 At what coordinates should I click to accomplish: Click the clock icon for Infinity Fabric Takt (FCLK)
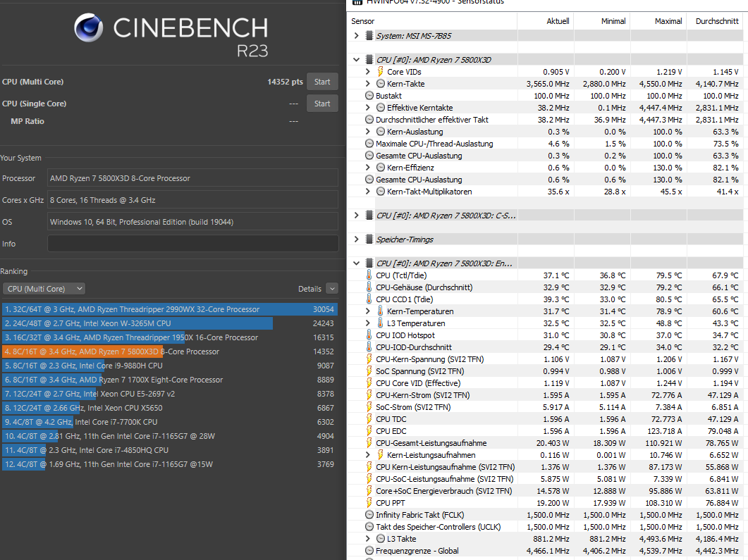369,515
